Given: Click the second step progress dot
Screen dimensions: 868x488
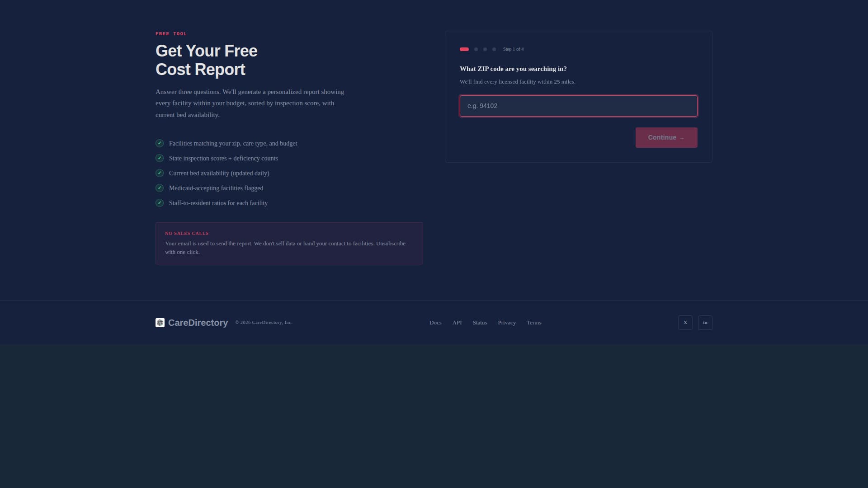Looking at the screenshot, I should tap(476, 49).
